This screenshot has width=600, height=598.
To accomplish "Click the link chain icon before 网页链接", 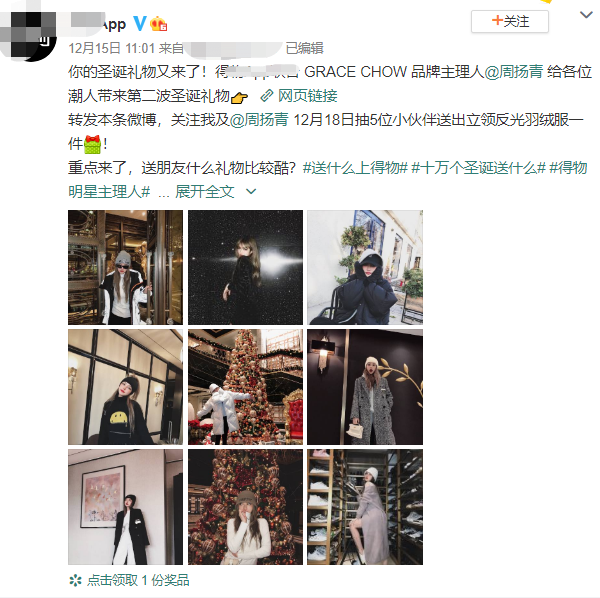I will pos(267,96).
